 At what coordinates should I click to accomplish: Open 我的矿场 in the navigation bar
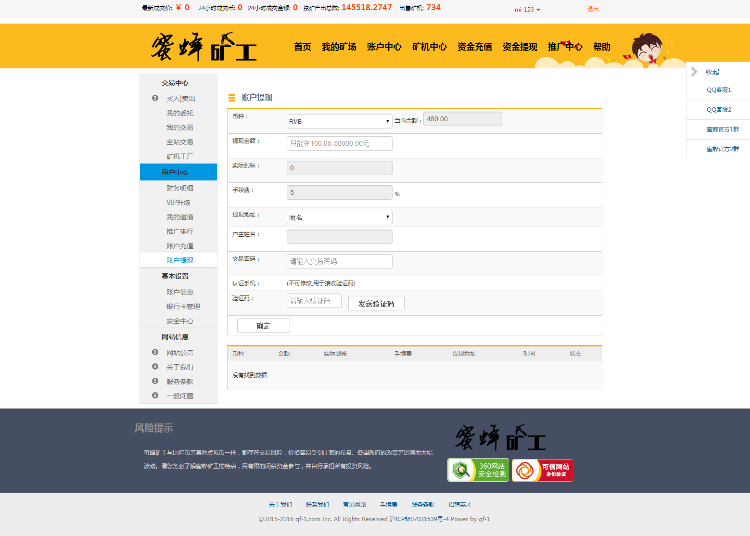coord(339,47)
